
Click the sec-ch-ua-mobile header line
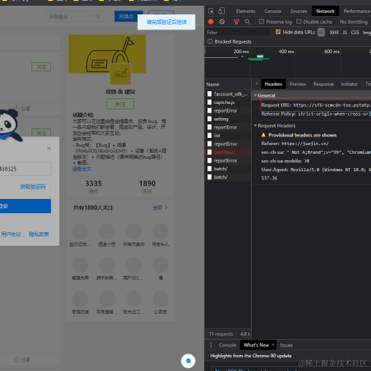tap(285, 161)
